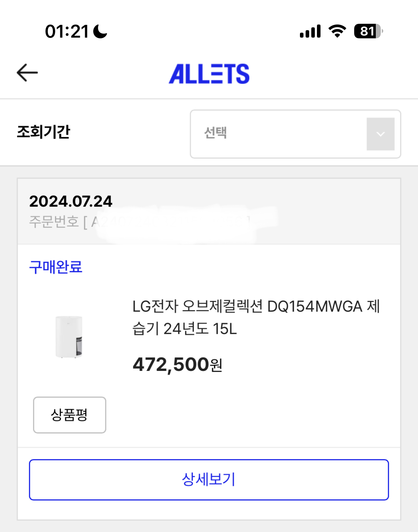Open order details with 상세보기
Image resolution: width=418 pixels, height=532 pixels.
pos(209,479)
